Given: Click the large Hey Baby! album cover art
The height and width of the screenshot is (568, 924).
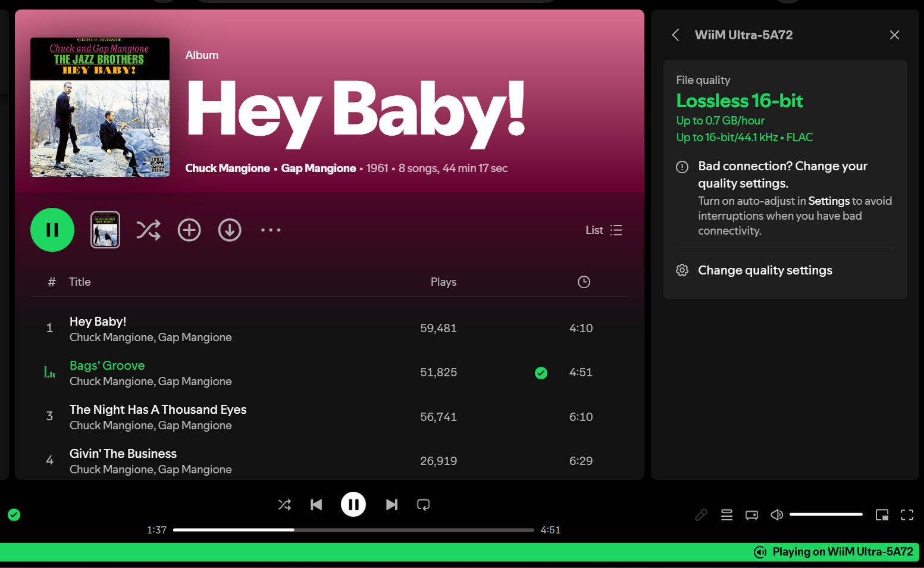Looking at the screenshot, I should [x=100, y=107].
